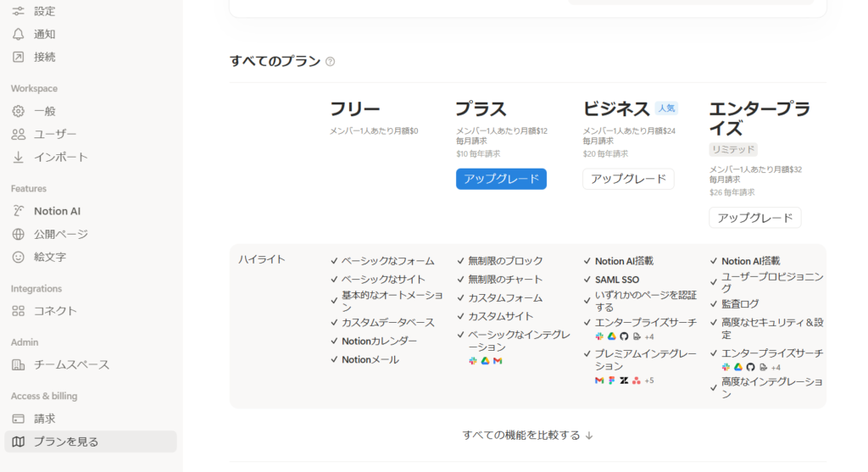868x472 pixels.
Task: Click the ユーザー people icon
Action: click(x=19, y=134)
